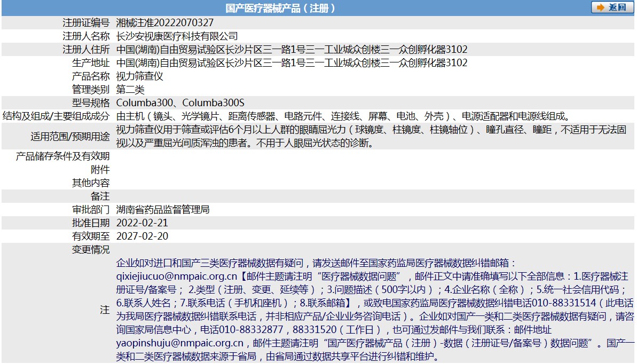Select approval date 2022-02-21
637x364 pixels.
[x=142, y=223]
